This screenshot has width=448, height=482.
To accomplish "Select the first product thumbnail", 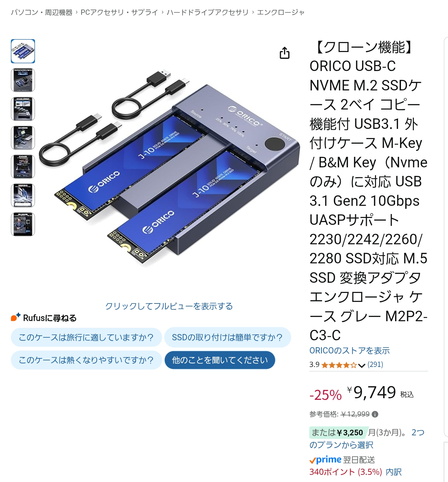I will click(x=23, y=51).
